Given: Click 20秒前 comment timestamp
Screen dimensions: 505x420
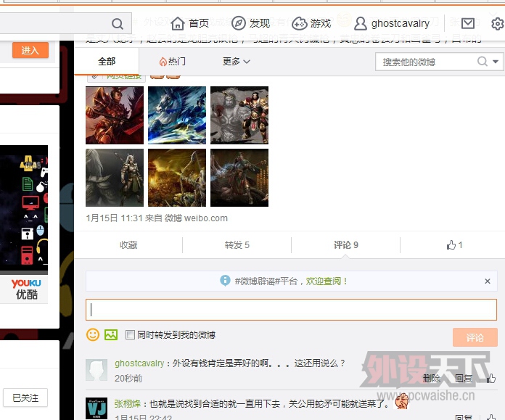Looking at the screenshot, I should (128, 379).
